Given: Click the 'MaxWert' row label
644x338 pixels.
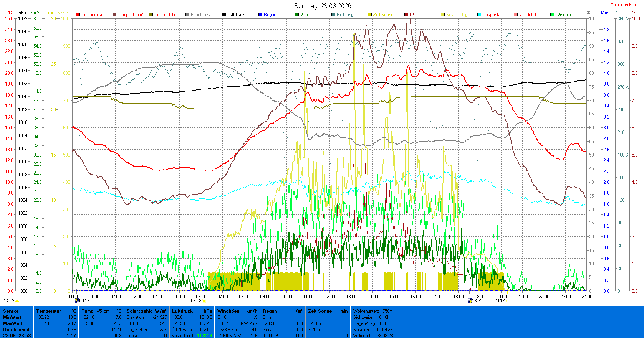Looking at the screenshot, I should [x=12, y=323].
